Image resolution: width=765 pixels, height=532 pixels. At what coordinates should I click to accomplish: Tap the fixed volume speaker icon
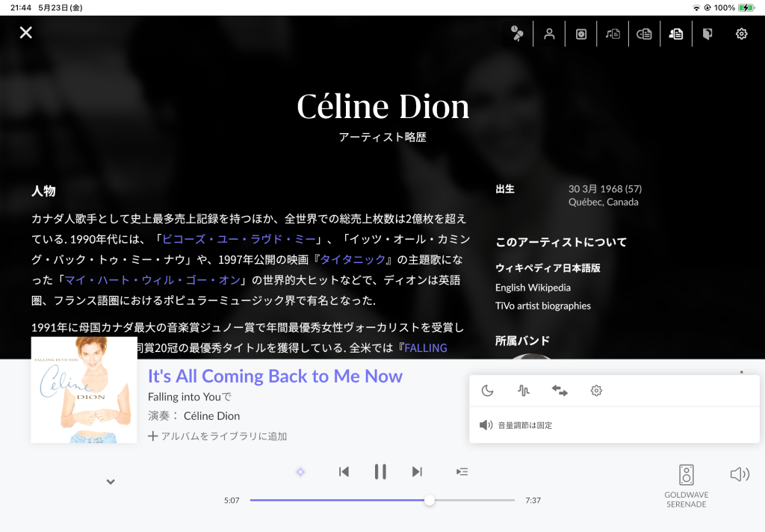coord(486,425)
